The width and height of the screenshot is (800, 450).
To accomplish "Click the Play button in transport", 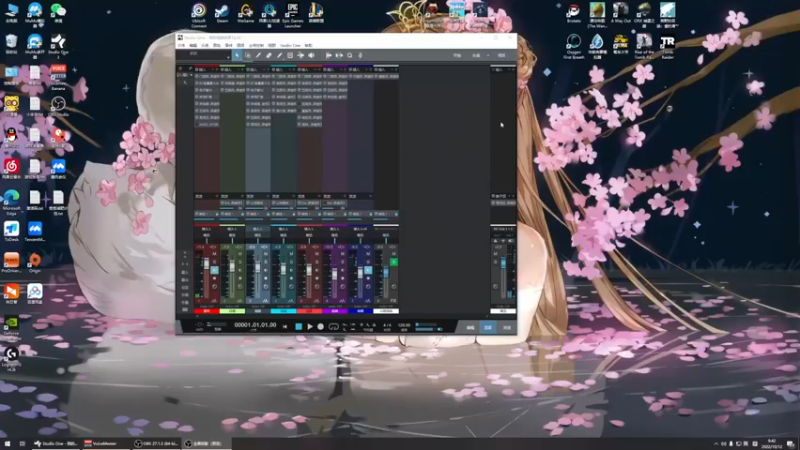I will click(310, 327).
